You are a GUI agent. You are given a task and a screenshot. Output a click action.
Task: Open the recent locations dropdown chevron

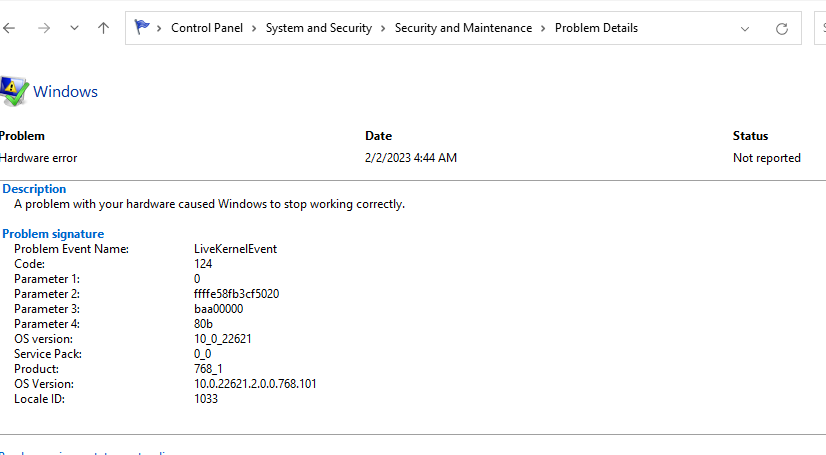click(x=74, y=29)
